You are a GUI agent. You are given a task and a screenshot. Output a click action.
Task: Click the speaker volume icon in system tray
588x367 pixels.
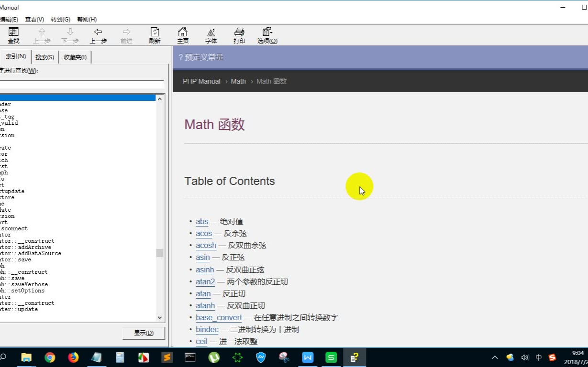coord(525,357)
